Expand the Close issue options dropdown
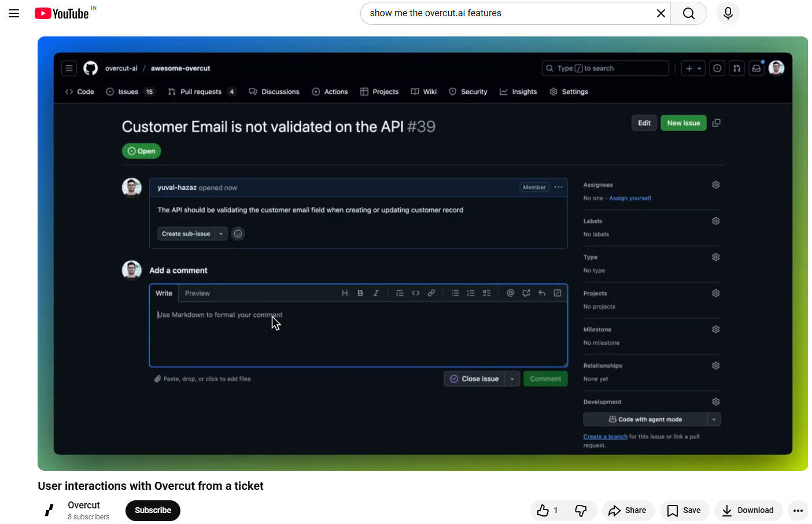This screenshot has width=812, height=524. [512, 379]
